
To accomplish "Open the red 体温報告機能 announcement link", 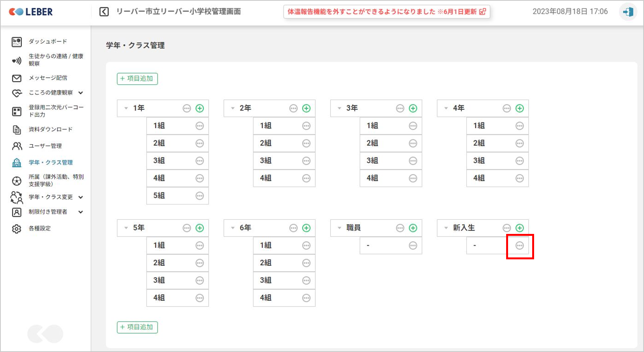I will pyautogui.click(x=386, y=12).
